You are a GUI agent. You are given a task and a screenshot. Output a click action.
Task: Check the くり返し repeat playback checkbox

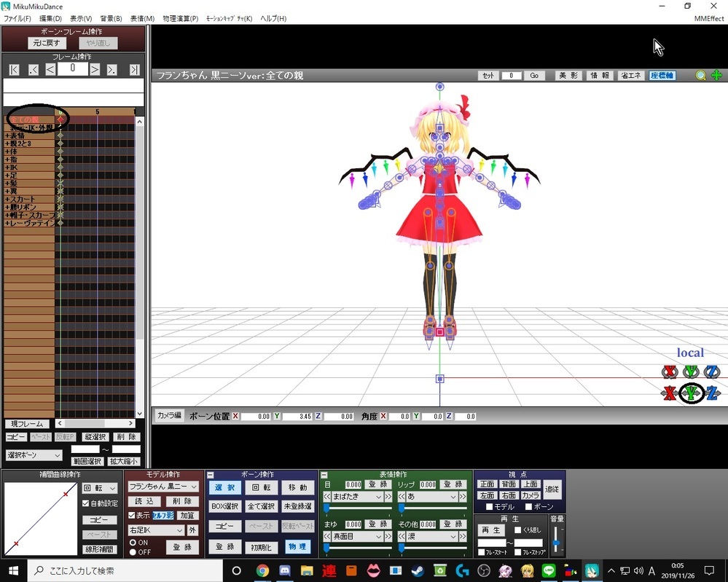pyautogui.click(x=517, y=530)
